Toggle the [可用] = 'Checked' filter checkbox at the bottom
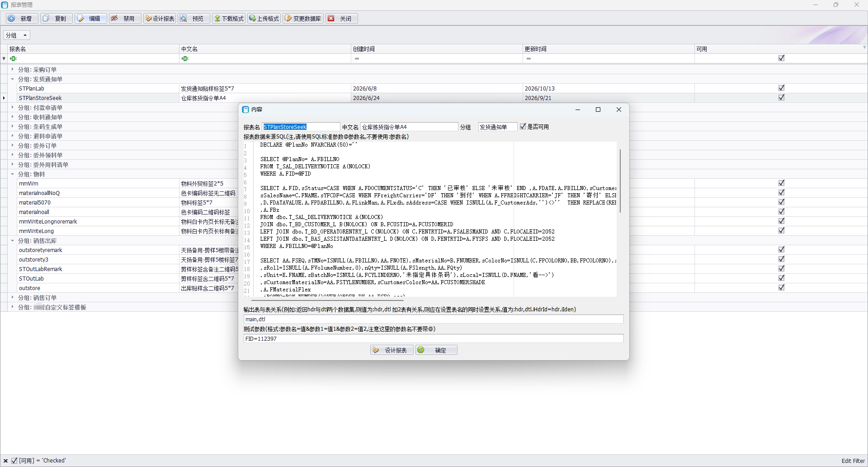The width and height of the screenshot is (868, 467). pos(14,461)
